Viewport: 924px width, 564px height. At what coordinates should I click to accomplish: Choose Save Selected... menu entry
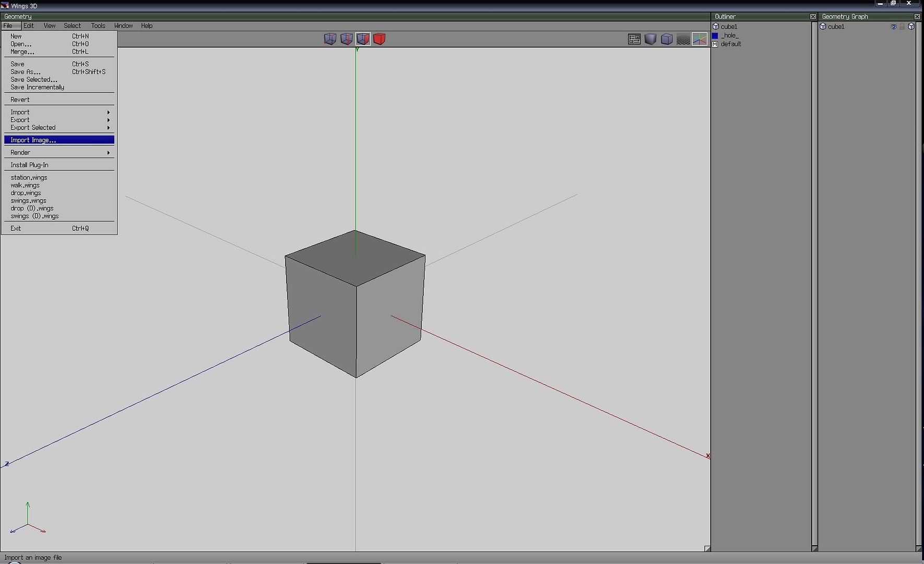coord(59,79)
